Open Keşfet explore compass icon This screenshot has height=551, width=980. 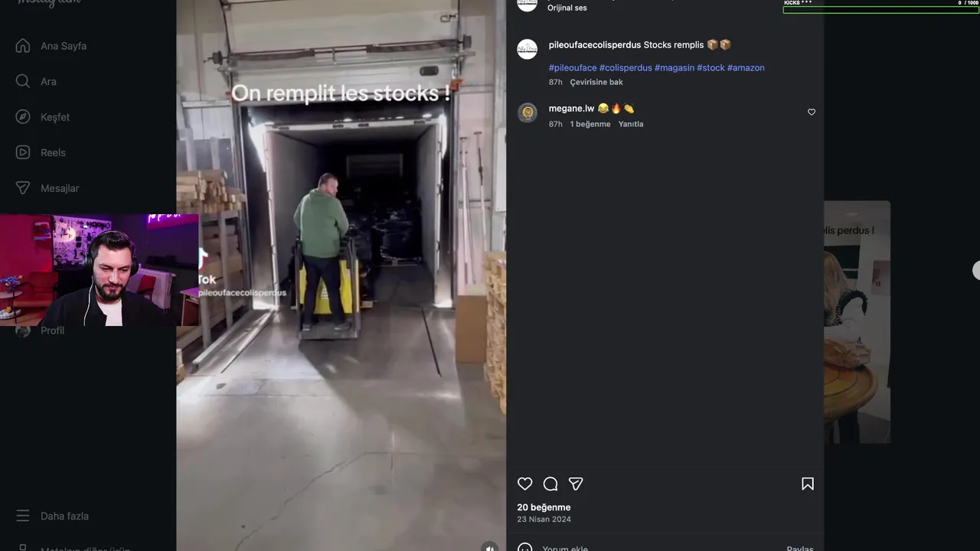click(x=23, y=117)
